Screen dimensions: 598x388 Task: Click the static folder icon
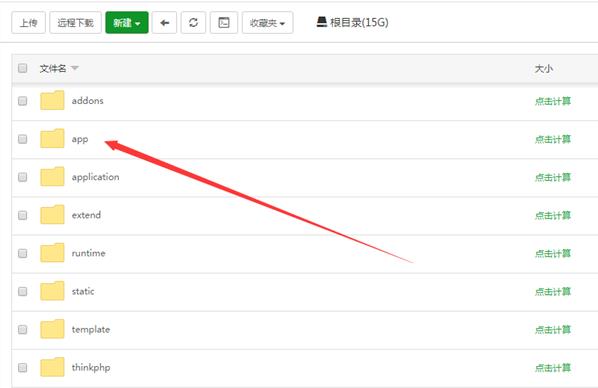(52, 291)
